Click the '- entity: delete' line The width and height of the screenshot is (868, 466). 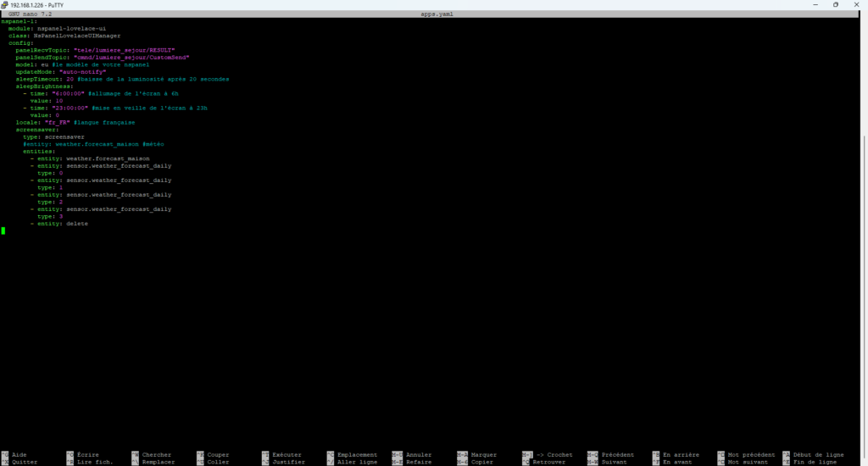click(x=59, y=223)
